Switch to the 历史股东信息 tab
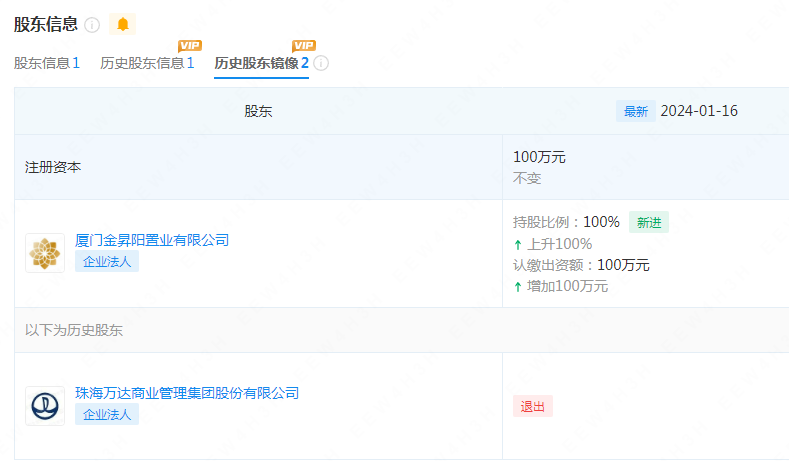789x461 pixels. [x=146, y=63]
